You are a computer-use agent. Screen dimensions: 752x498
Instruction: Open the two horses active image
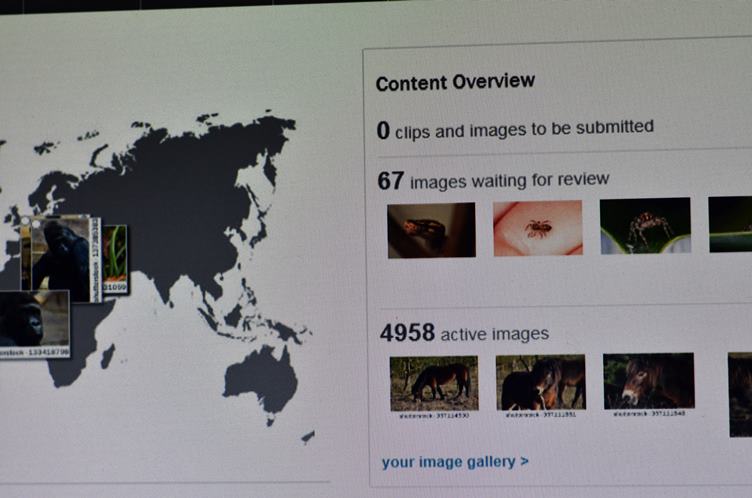(540, 382)
